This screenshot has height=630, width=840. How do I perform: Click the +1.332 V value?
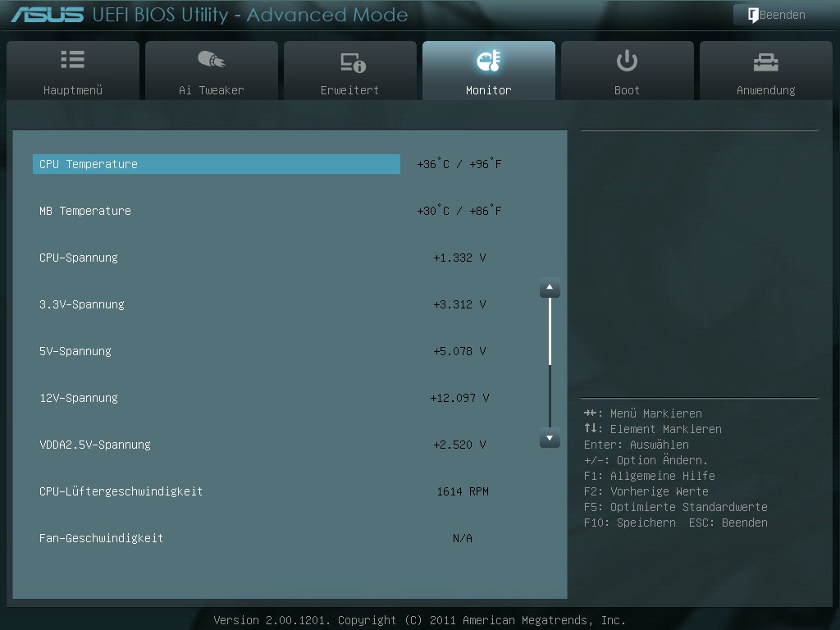459,258
